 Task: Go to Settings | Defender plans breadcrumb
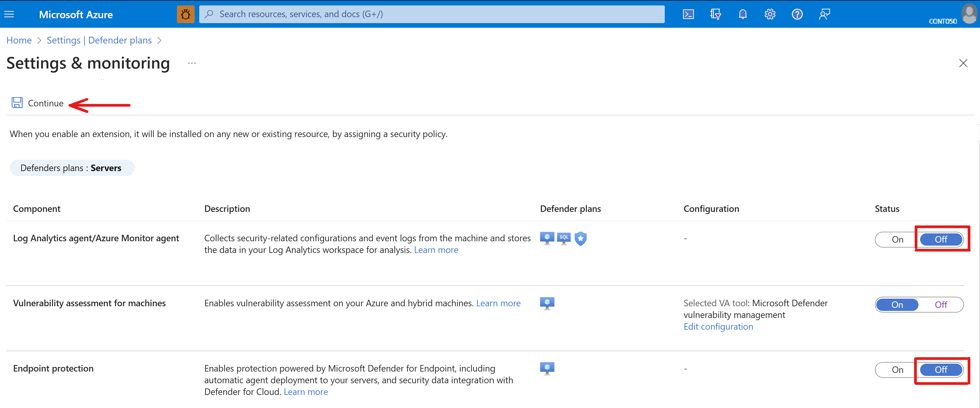click(99, 40)
